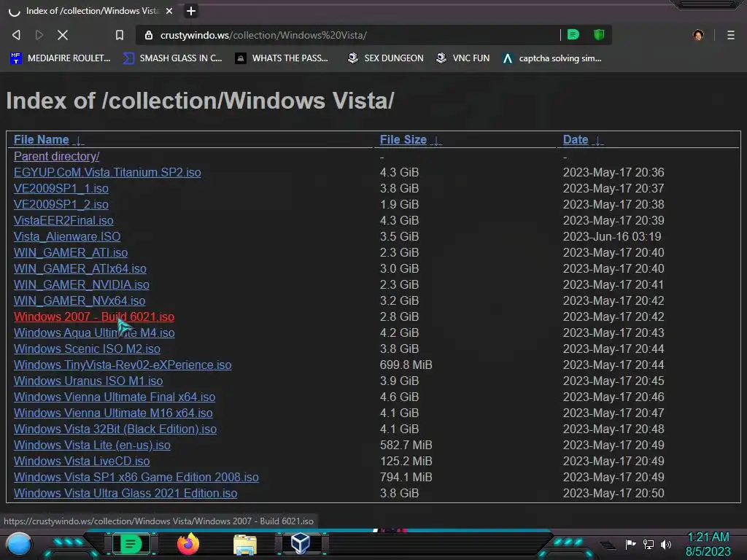Open the green shield icon in address bar
This screenshot has height=560, width=747.
[599, 34]
